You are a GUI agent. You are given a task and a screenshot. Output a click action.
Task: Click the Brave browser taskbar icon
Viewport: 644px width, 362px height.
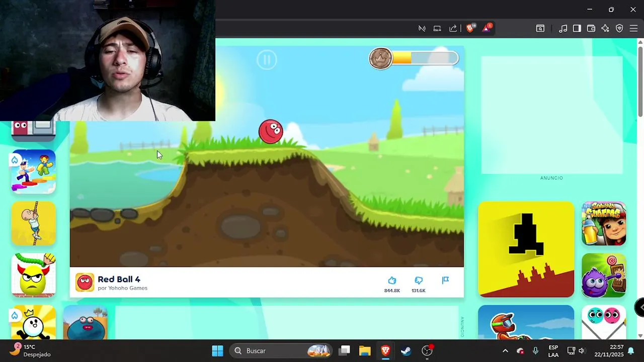click(x=385, y=350)
